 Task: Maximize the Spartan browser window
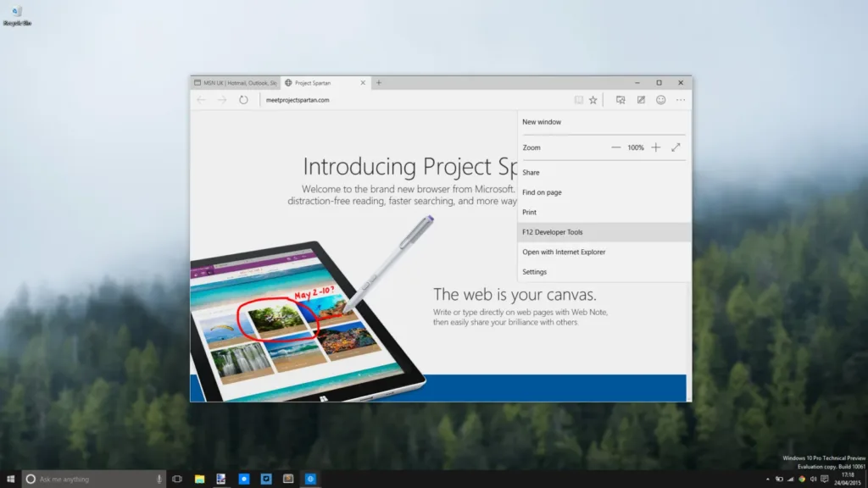[x=659, y=83]
